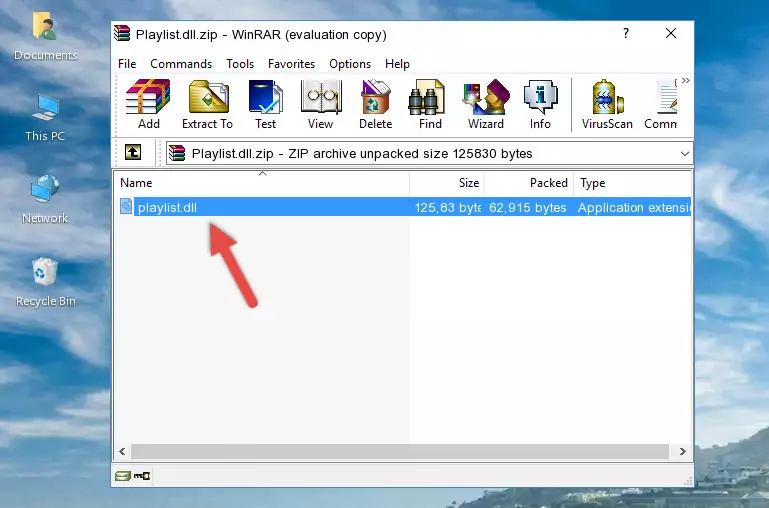The image size is (769, 508).
Task: Click the Extract To toolbar icon
Action: [x=207, y=104]
